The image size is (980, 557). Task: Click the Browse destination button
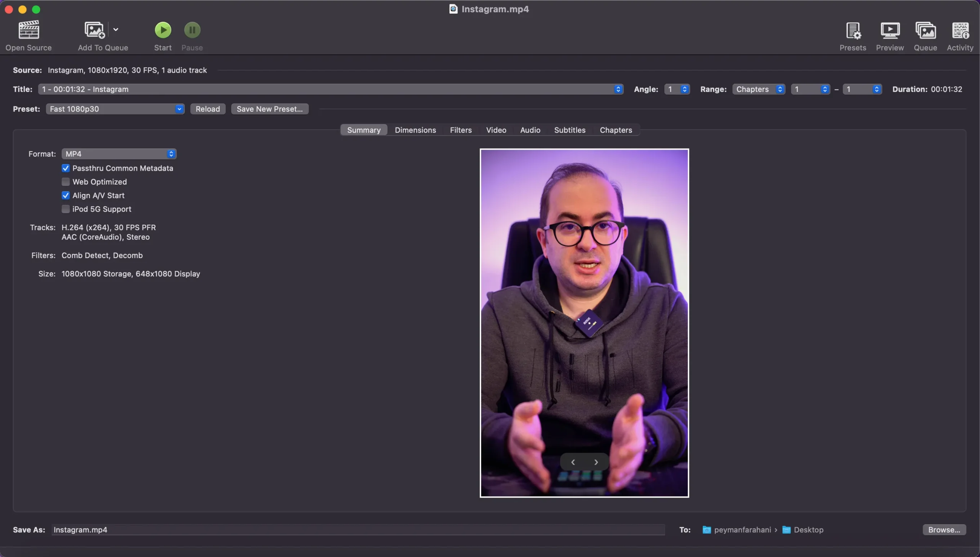(944, 530)
